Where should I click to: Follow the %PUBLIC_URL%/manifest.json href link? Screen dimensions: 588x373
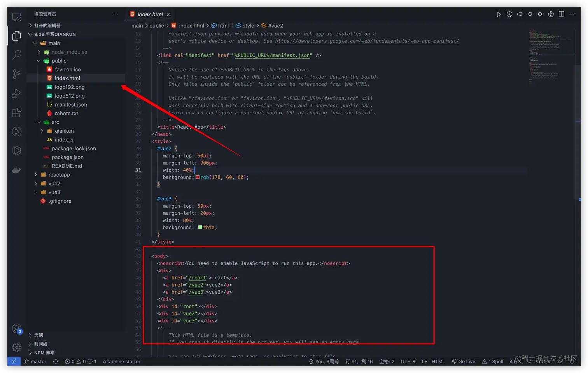[x=272, y=55]
